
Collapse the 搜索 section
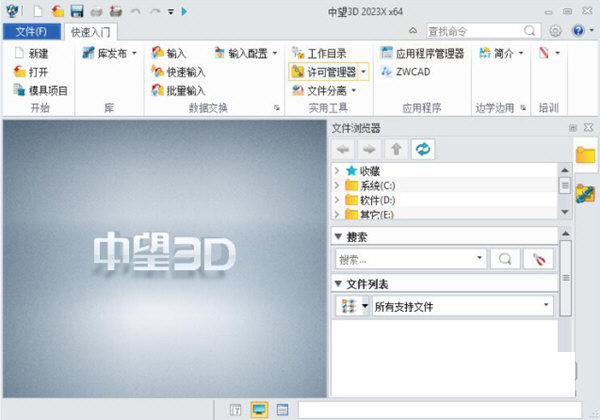tap(338, 236)
